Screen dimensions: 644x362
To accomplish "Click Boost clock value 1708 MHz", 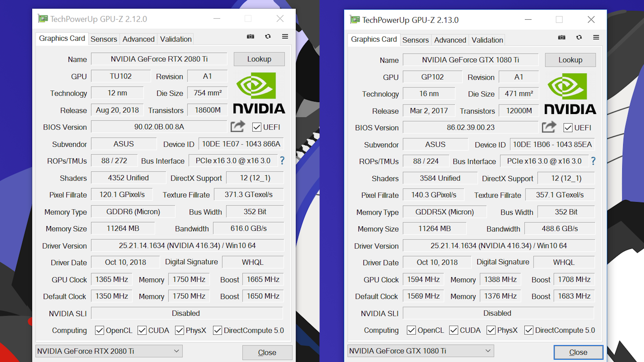I will (x=574, y=279).
